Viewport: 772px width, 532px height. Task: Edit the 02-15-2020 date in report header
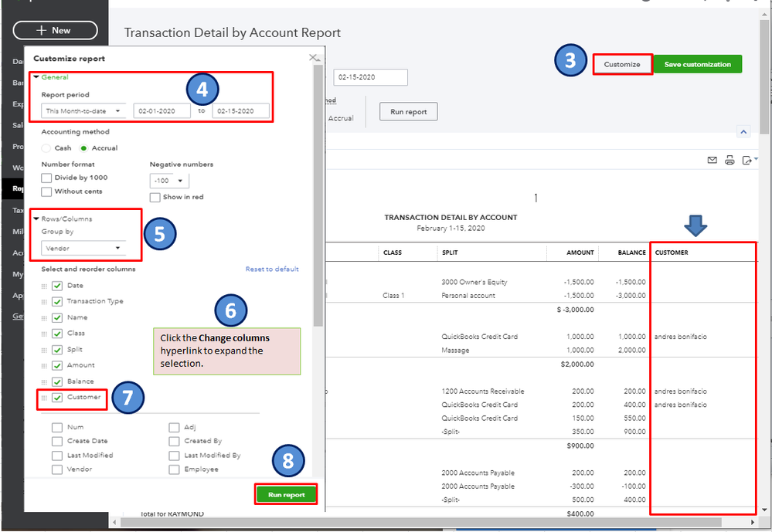point(370,77)
